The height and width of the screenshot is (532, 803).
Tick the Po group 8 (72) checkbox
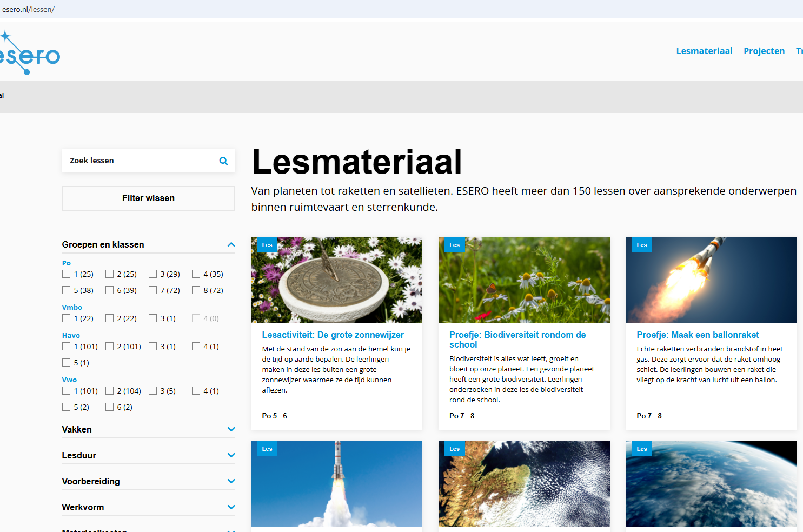pos(196,290)
